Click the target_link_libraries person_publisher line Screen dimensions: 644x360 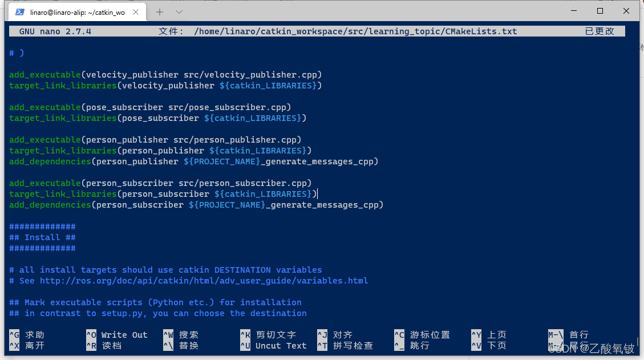tap(161, 151)
